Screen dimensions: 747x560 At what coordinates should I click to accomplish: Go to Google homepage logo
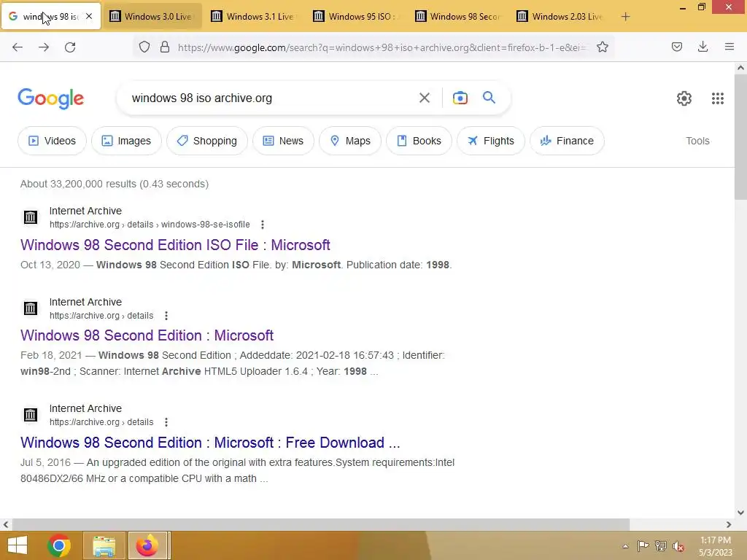(x=51, y=99)
